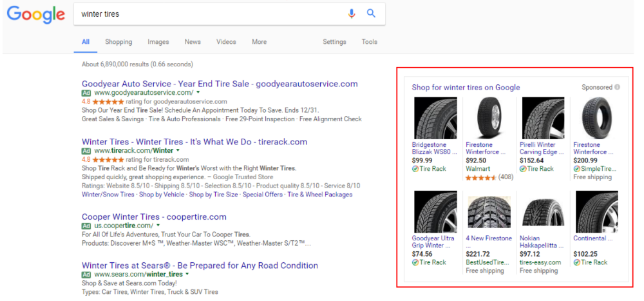Viewport: 644px width, 301px height.
Task: Click trusted store checkmark next to SimpleTire
Action: [x=576, y=169]
